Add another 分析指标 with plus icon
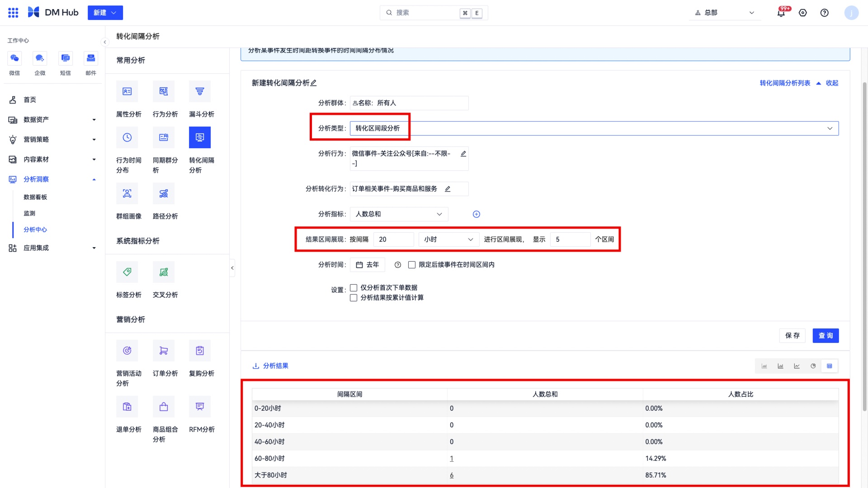The height and width of the screenshot is (488, 868). point(476,214)
